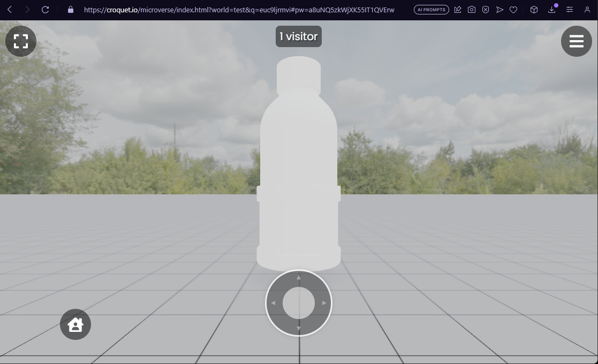The height and width of the screenshot is (364, 598).
Task: Return home with the house avatar button
Action: pyautogui.click(x=75, y=324)
